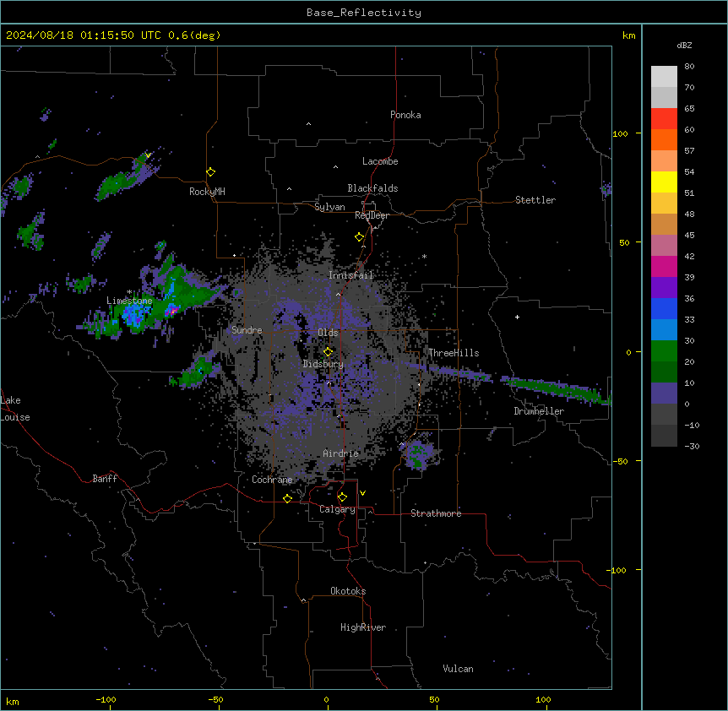The height and width of the screenshot is (711, 728).
Task: Click the Calgary city label
Action: pyautogui.click(x=337, y=509)
